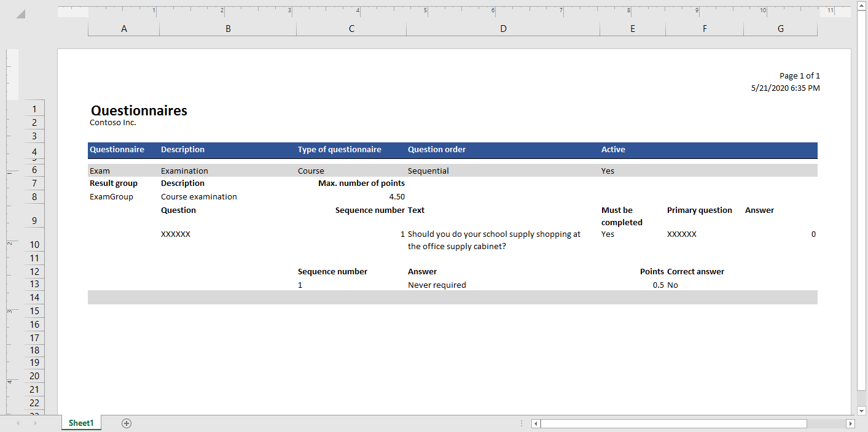Add a new worksheet with the plus icon
The width and height of the screenshot is (868, 432).
point(127,423)
